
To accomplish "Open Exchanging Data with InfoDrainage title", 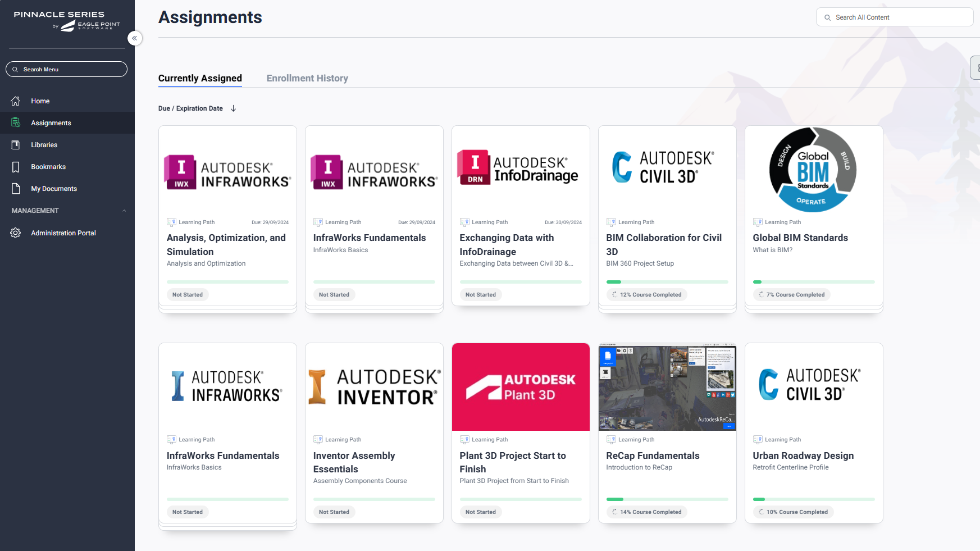I will [x=507, y=245].
